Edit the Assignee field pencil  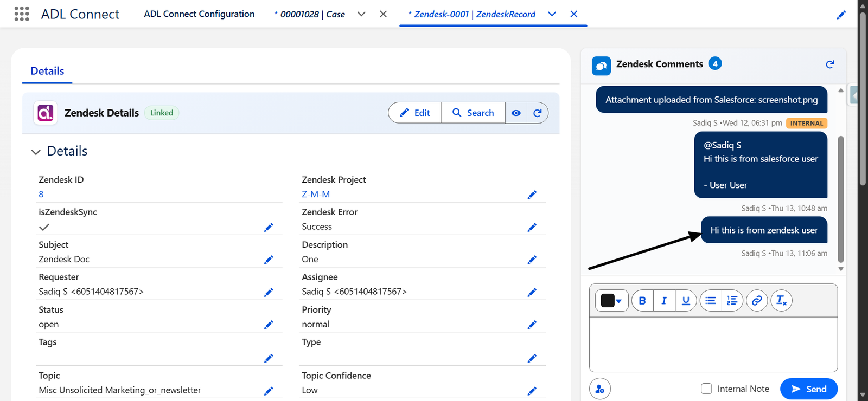[x=532, y=293]
